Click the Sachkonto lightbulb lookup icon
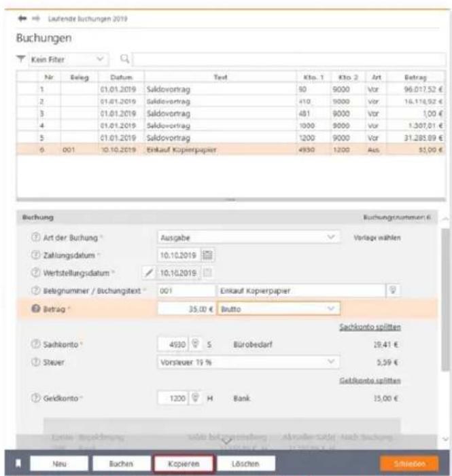 [x=196, y=344]
